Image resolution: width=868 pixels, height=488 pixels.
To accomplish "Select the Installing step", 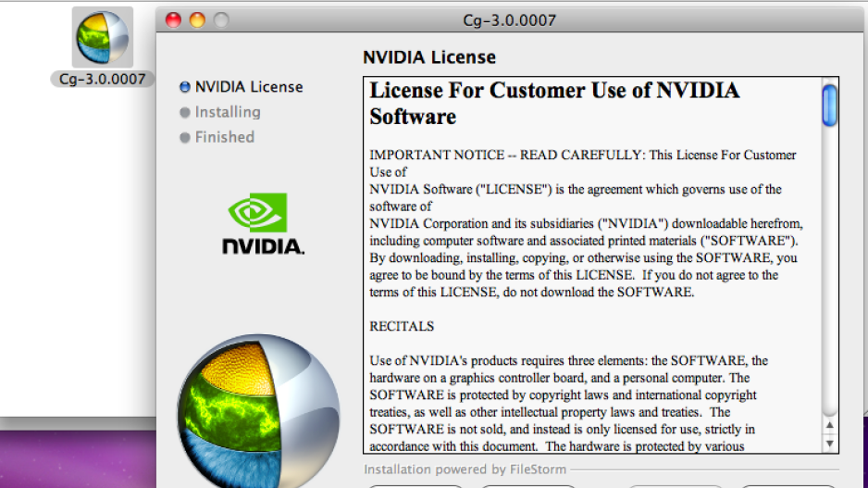I will [x=228, y=112].
